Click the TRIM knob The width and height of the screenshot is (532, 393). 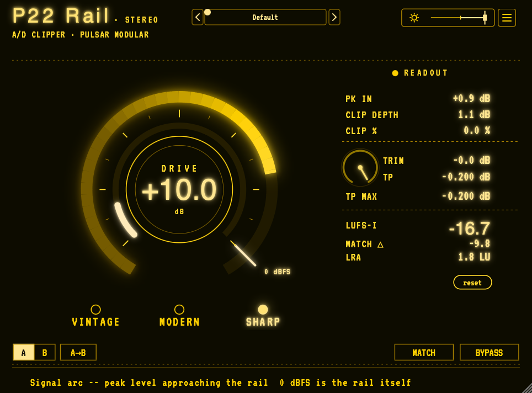coord(360,168)
